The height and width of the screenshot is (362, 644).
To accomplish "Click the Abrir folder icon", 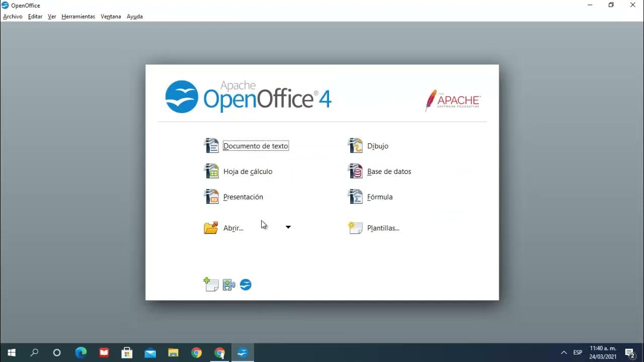I will tap(211, 228).
